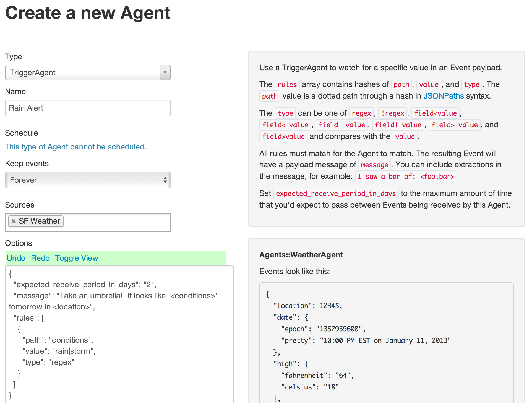Click the "type": "regex" line

coord(48,362)
